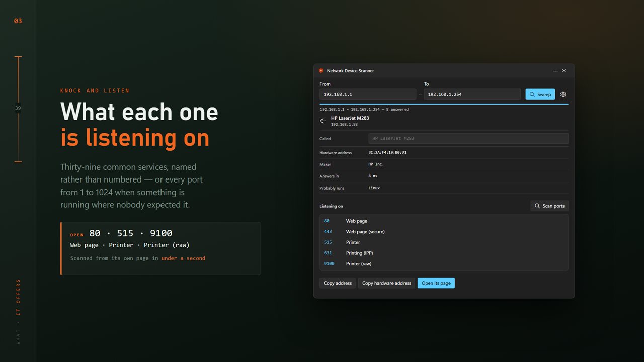The width and height of the screenshot is (644, 362).
Task: Click the Called name field
Action: (x=468, y=138)
